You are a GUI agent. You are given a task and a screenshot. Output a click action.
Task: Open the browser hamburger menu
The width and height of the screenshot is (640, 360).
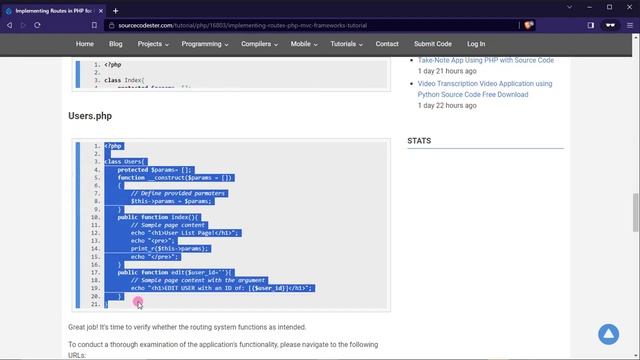(x=630, y=25)
